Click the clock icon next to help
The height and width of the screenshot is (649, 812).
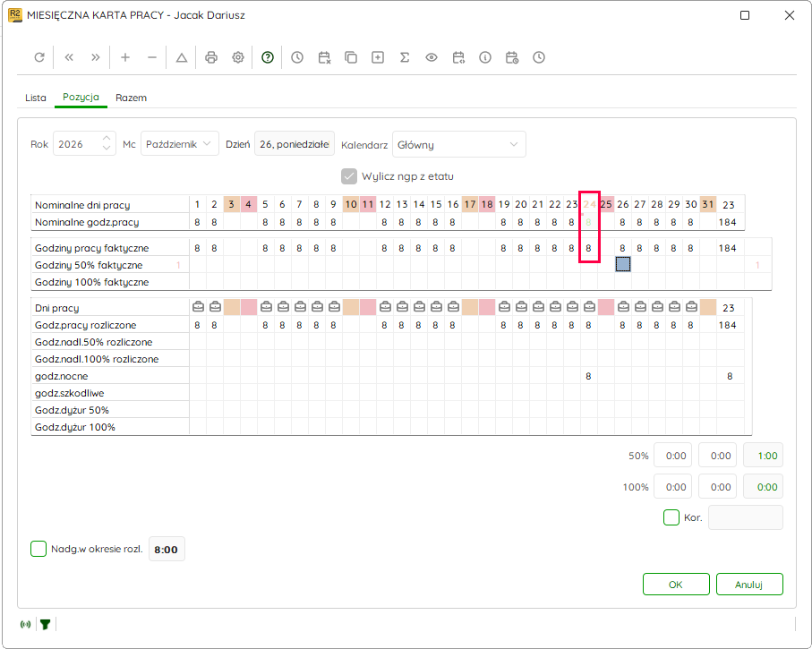pyautogui.click(x=296, y=57)
